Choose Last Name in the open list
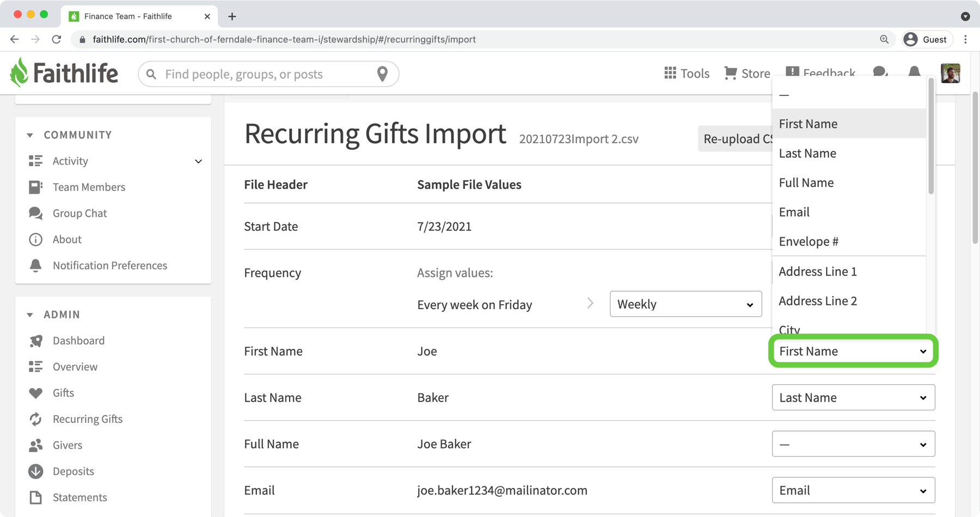This screenshot has height=517, width=980. 849,153
